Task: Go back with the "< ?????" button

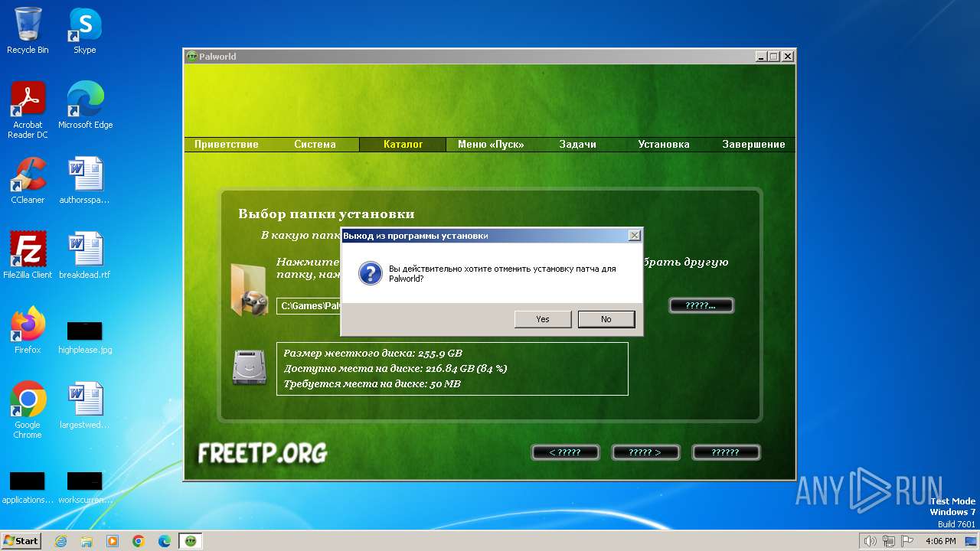Action: coord(565,452)
